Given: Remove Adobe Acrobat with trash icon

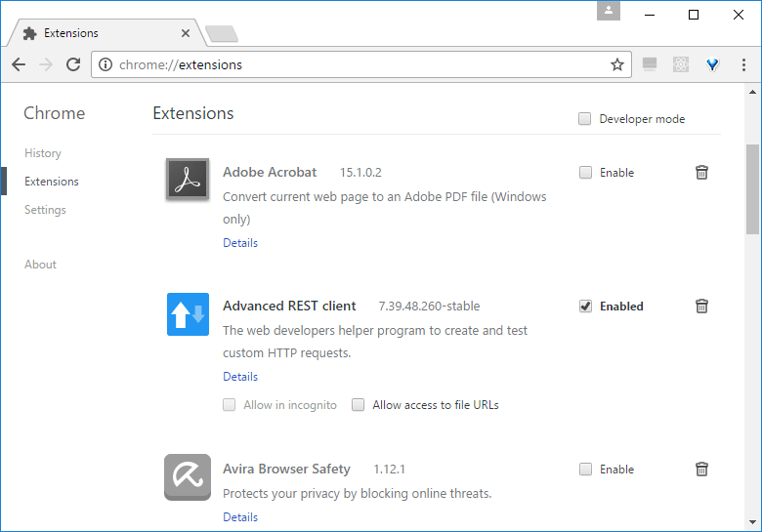Looking at the screenshot, I should tap(701, 173).
